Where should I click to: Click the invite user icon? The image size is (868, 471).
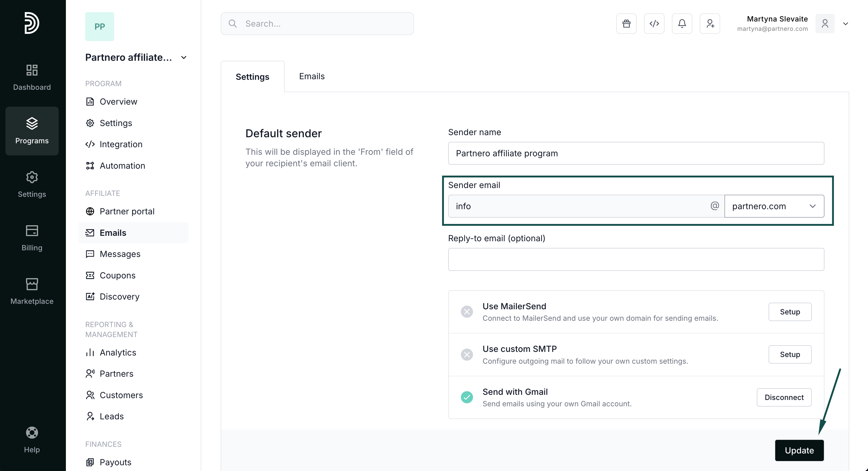(x=710, y=24)
